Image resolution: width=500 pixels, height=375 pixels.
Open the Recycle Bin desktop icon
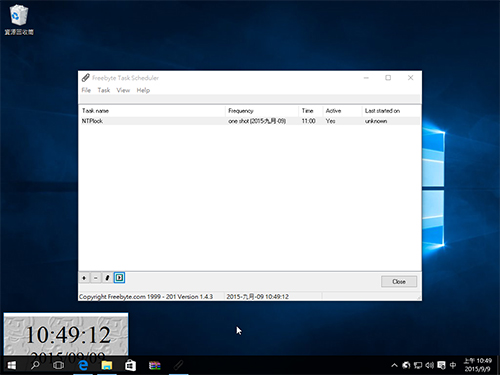click(x=19, y=19)
